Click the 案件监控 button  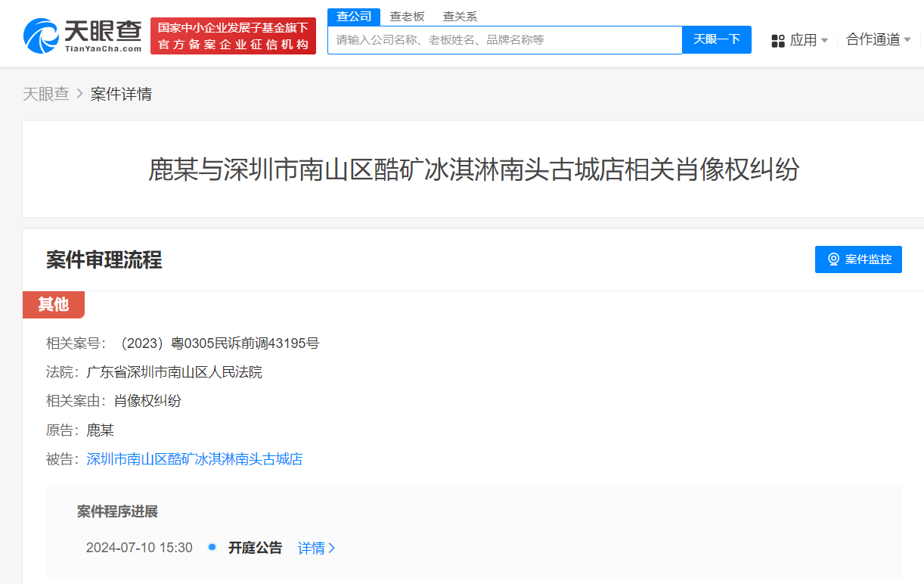tap(858, 259)
